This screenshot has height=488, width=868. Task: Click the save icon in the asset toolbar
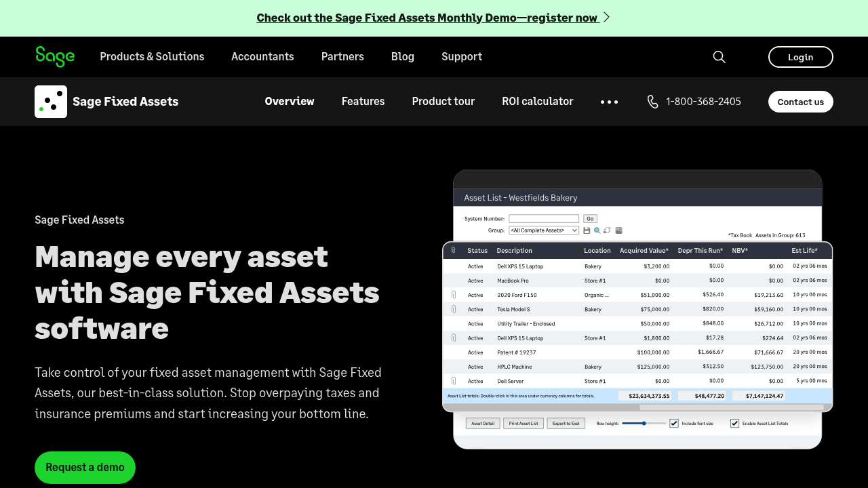tap(587, 230)
